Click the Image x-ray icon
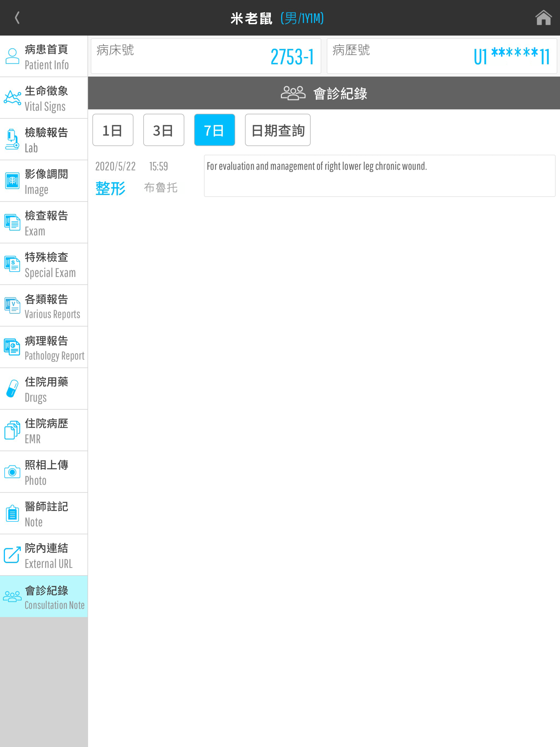This screenshot has height=747, width=560. (13, 181)
